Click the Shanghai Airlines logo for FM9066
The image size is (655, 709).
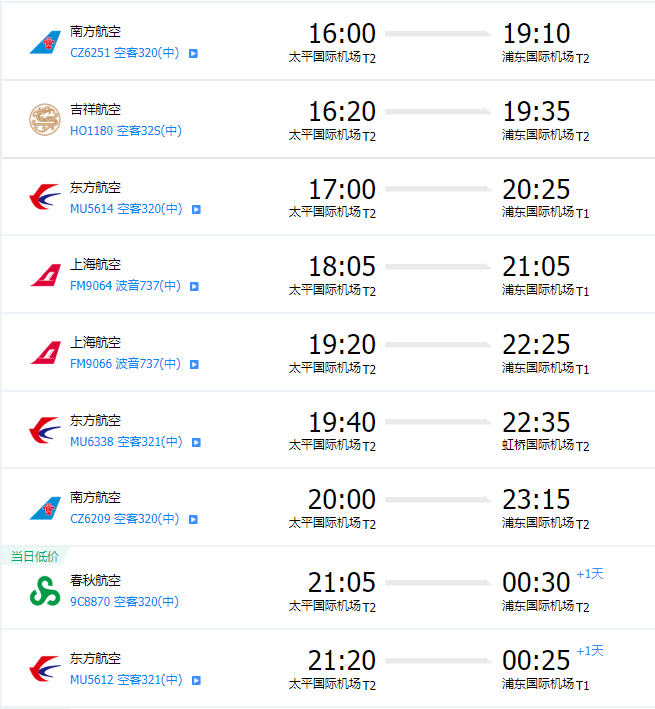click(x=44, y=353)
